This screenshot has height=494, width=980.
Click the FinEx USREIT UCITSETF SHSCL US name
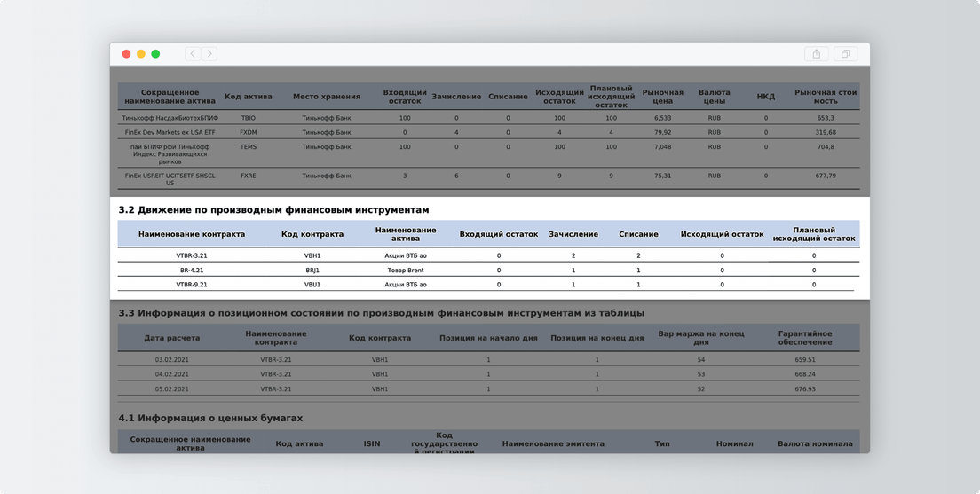point(170,179)
